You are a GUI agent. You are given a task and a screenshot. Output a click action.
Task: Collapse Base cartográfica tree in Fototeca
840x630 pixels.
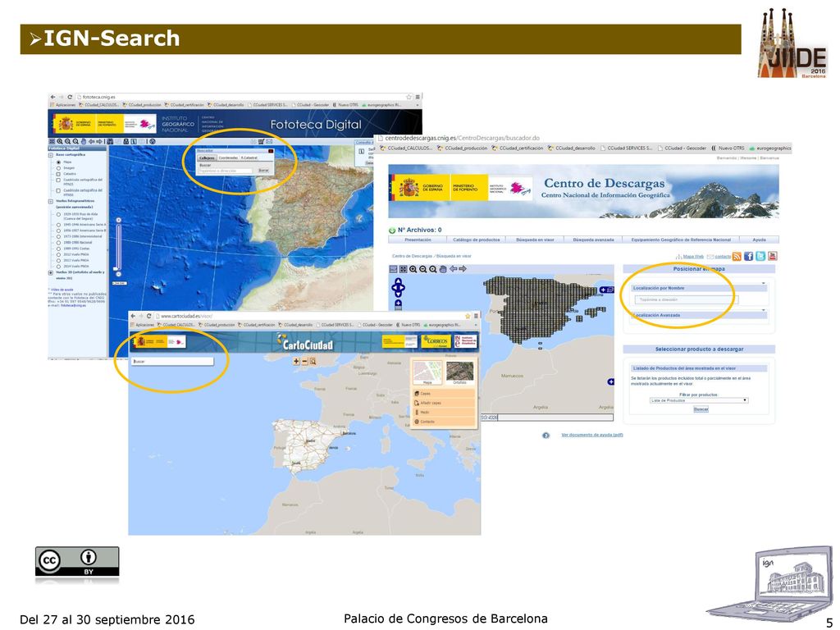pos(51,155)
